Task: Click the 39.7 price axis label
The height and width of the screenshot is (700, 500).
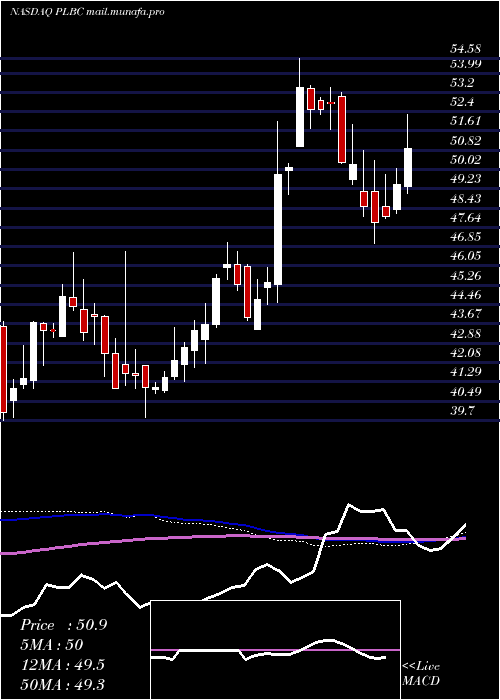Action: 462,410
